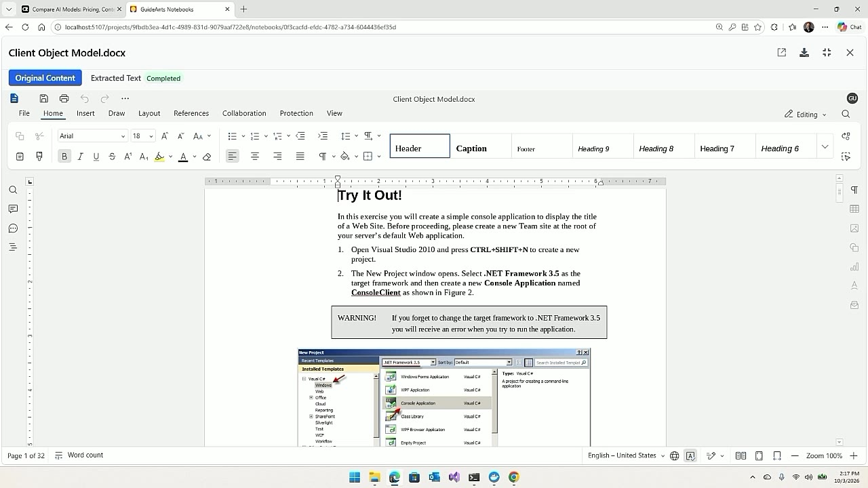Image resolution: width=868 pixels, height=488 pixels.
Task: Expand the Bullets list dropdown arrow
Action: pos(243,136)
